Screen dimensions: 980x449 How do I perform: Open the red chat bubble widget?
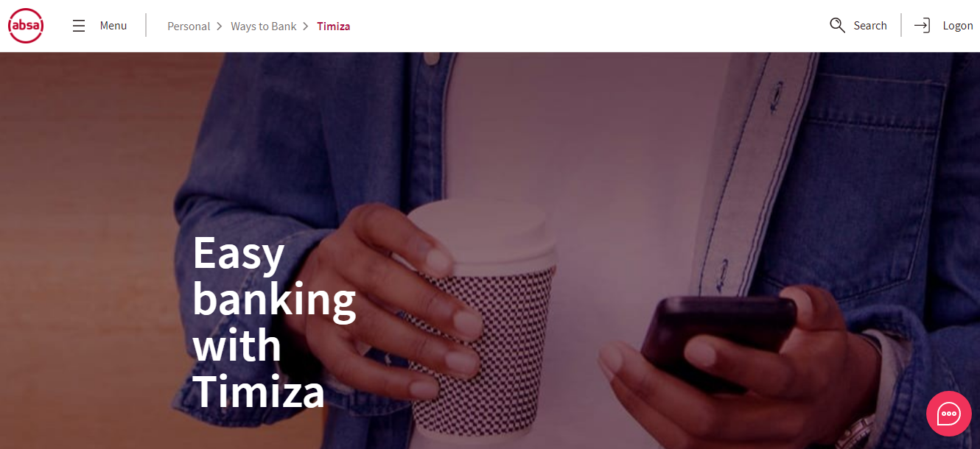click(949, 414)
